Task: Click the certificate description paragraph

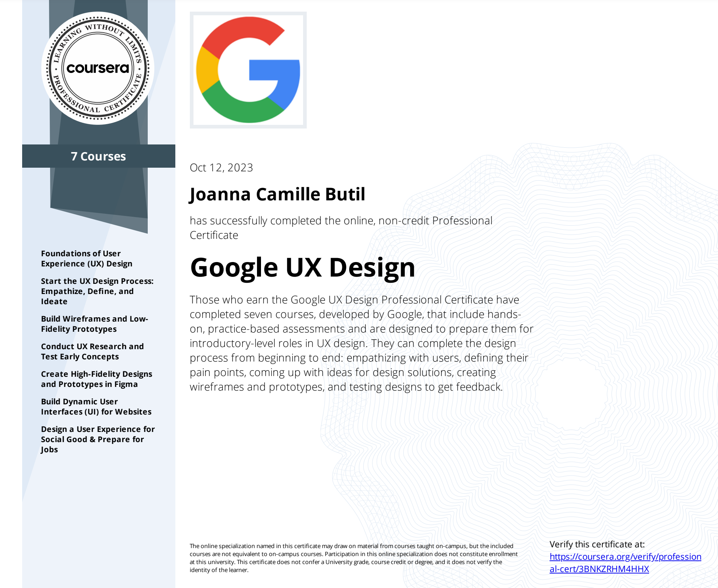Action: pos(361,343)
